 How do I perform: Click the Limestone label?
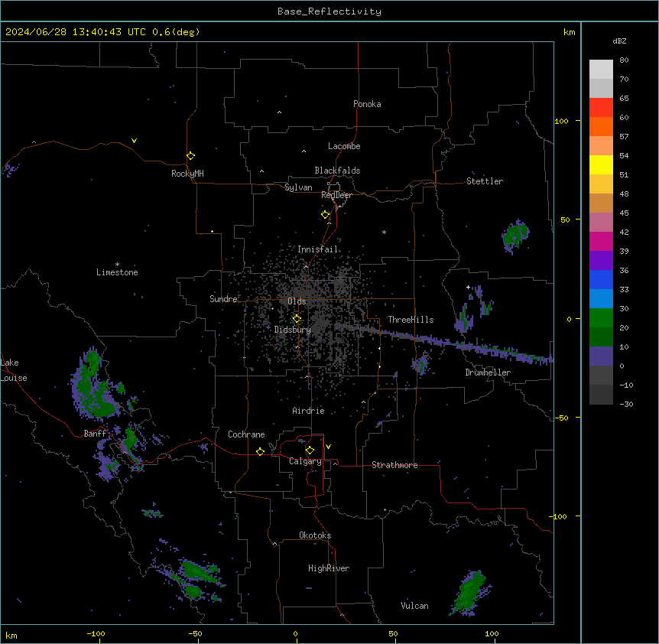(x=117, y=272)
